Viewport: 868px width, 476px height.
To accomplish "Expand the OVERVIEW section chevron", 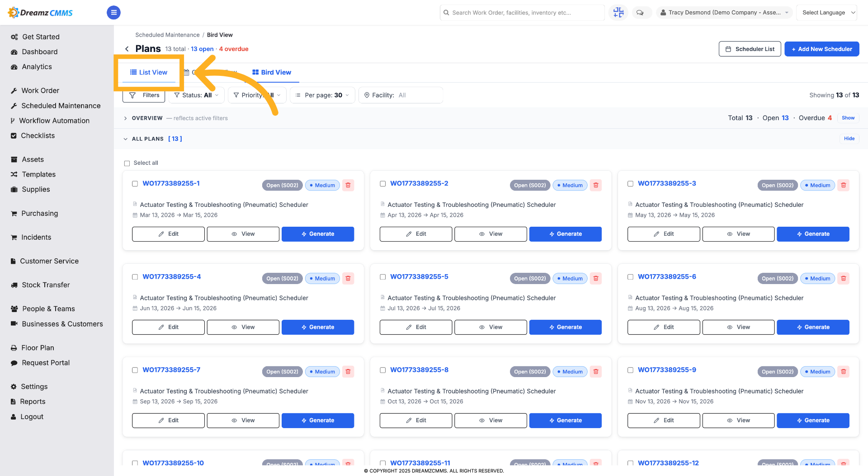I will tap(126, 118).
